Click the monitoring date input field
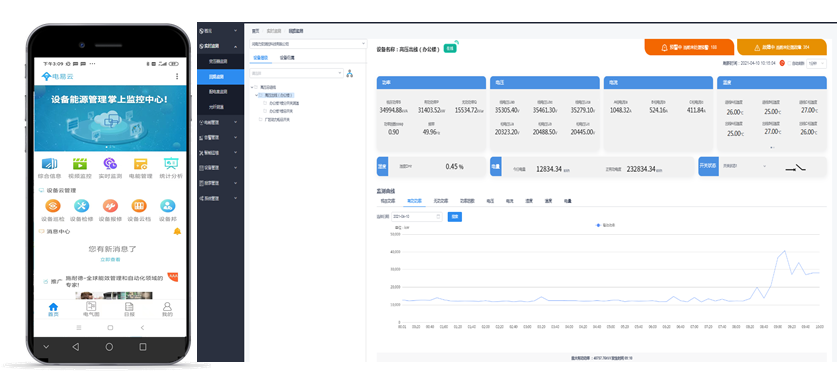The width and height of the screenshot is (837, 384). (x=417, y=217)
